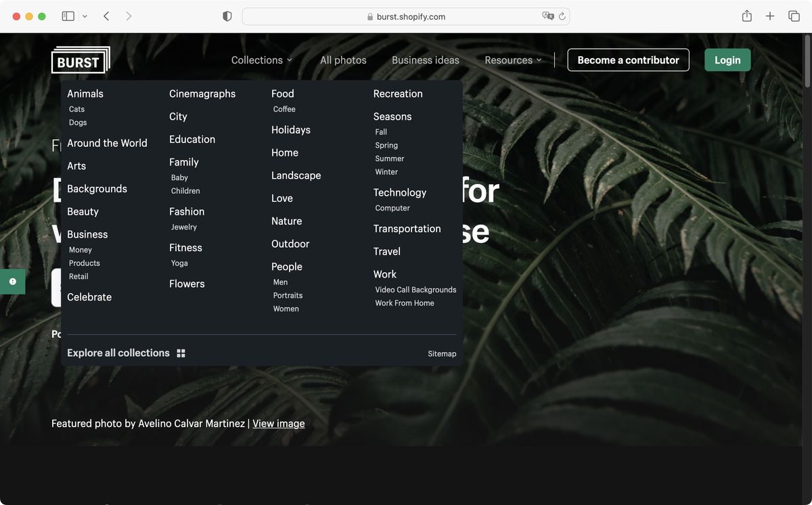Open the View image link
Viewport: 812px width, 505px height.
coord(278,423)
